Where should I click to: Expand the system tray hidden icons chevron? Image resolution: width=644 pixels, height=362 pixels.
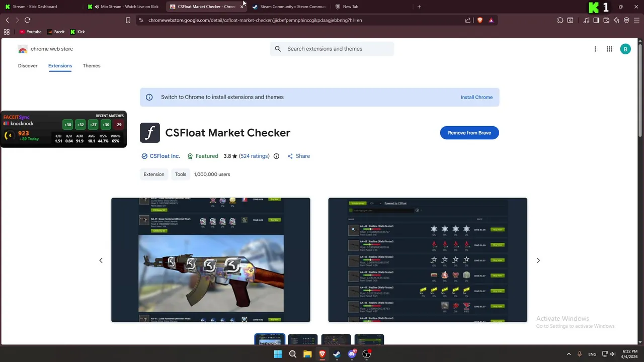pyautogui.click(x=569, y=354)
